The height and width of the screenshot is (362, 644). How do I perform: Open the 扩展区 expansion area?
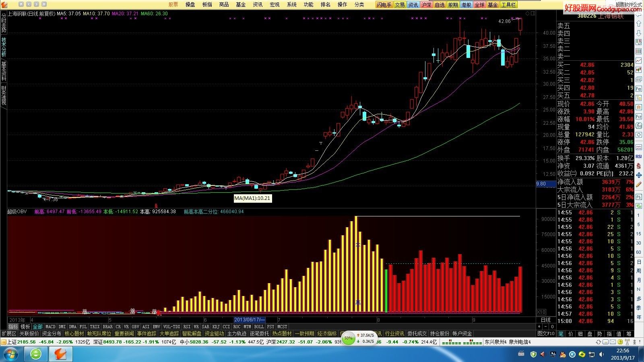pyautogui.click(x=9, y=334)
